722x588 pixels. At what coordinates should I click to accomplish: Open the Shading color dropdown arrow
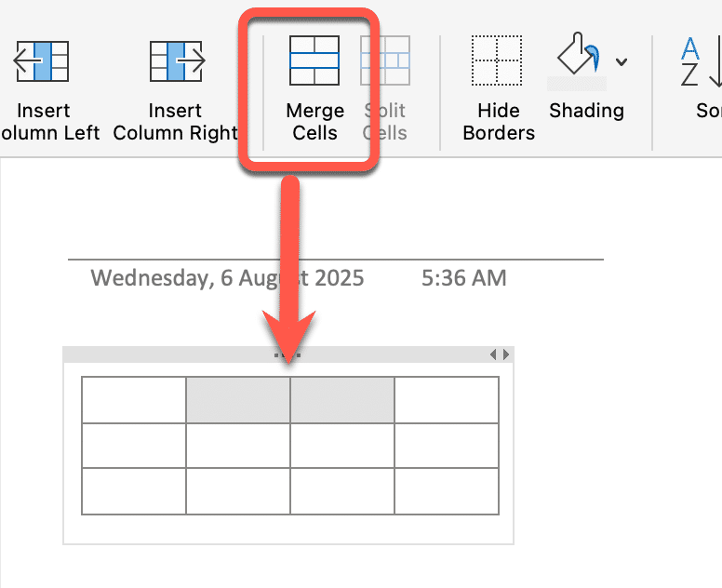(x=622, y=61)
